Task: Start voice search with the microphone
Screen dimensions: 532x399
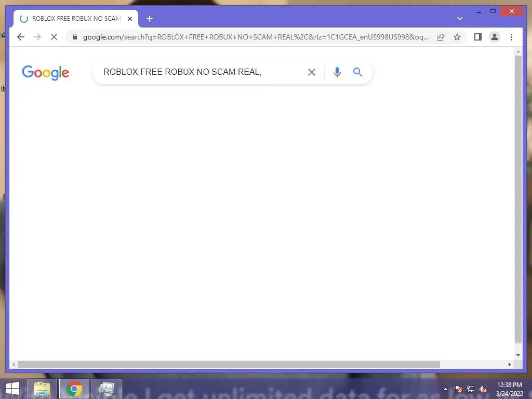Action: tap(337, 72)
